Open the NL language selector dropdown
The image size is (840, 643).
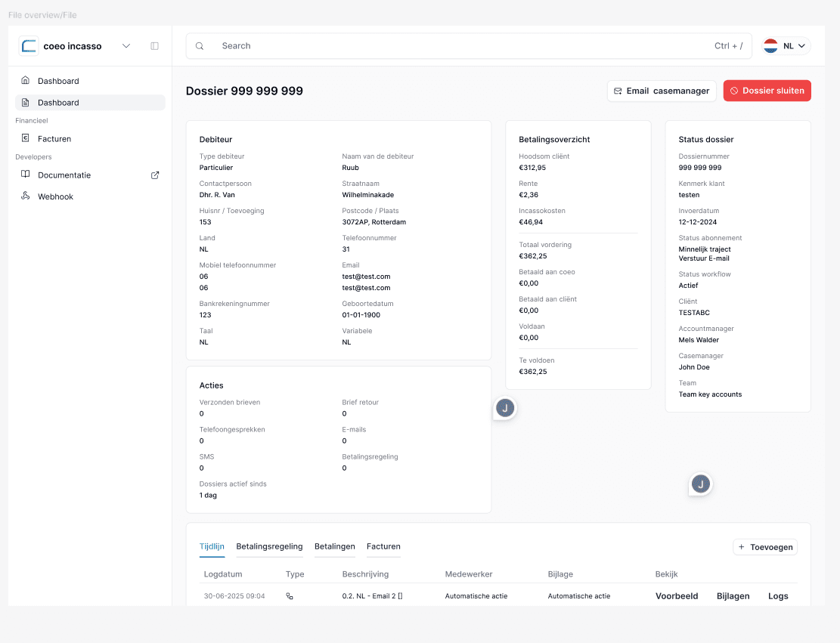(x=786, y=45)
